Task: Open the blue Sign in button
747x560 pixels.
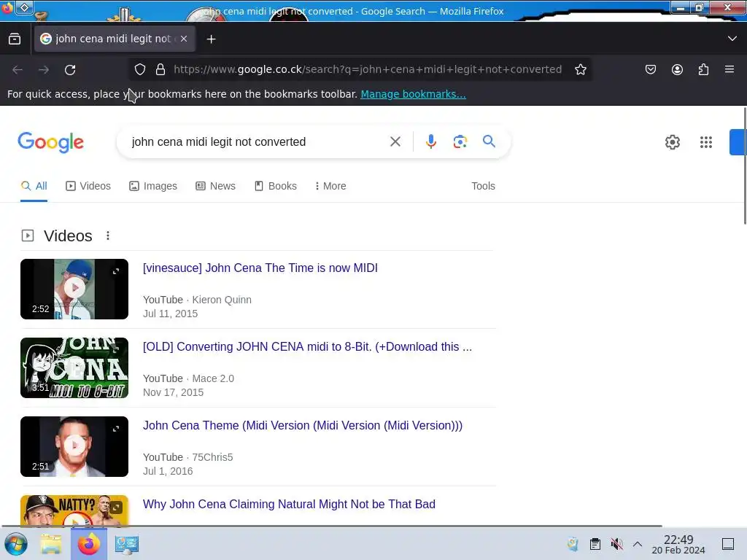Action: [737, 142]
